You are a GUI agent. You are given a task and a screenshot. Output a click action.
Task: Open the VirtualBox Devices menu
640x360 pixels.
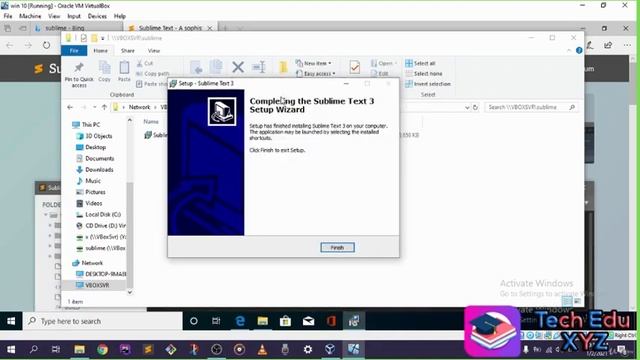97,16
